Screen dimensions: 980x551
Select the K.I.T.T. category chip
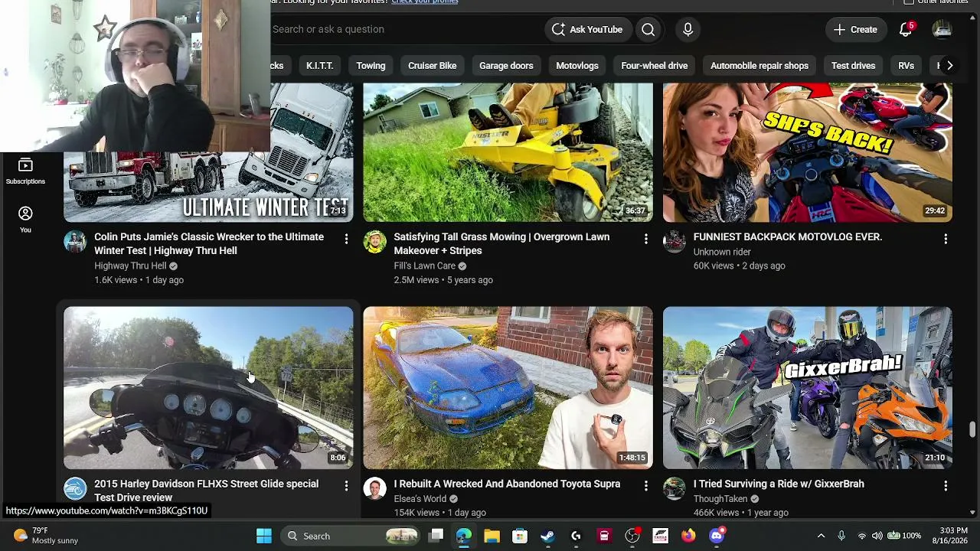tap(319, 66)
